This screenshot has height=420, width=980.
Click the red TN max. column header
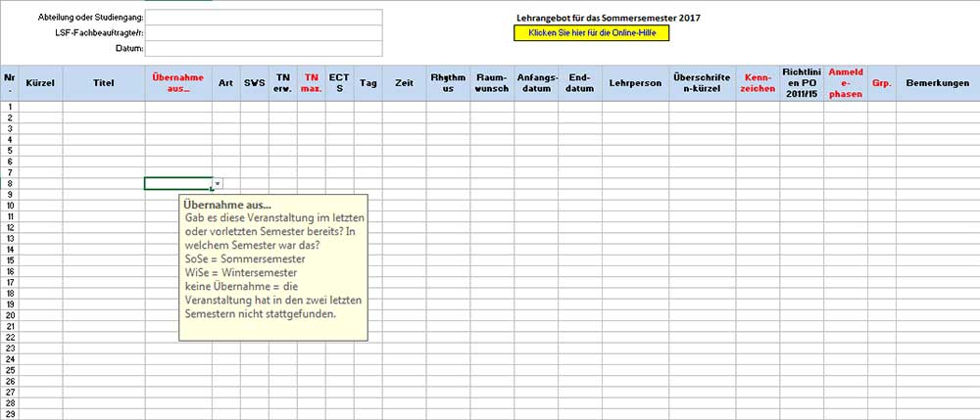312,82
